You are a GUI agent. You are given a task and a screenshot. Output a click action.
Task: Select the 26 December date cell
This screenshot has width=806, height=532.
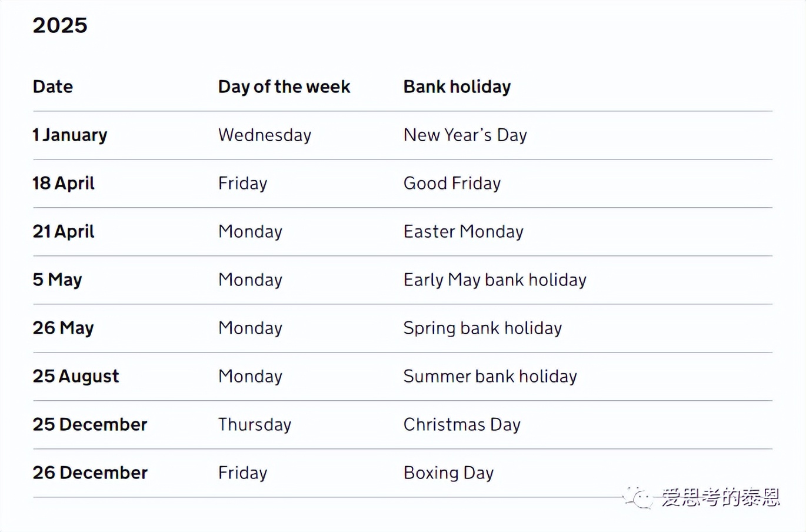tap(90, 473)
